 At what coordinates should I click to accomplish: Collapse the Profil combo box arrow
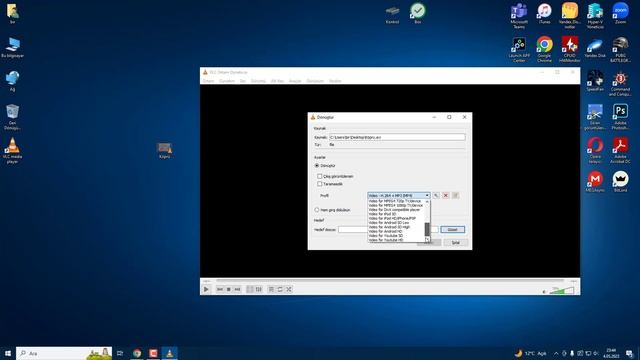(x=427, y=196)
